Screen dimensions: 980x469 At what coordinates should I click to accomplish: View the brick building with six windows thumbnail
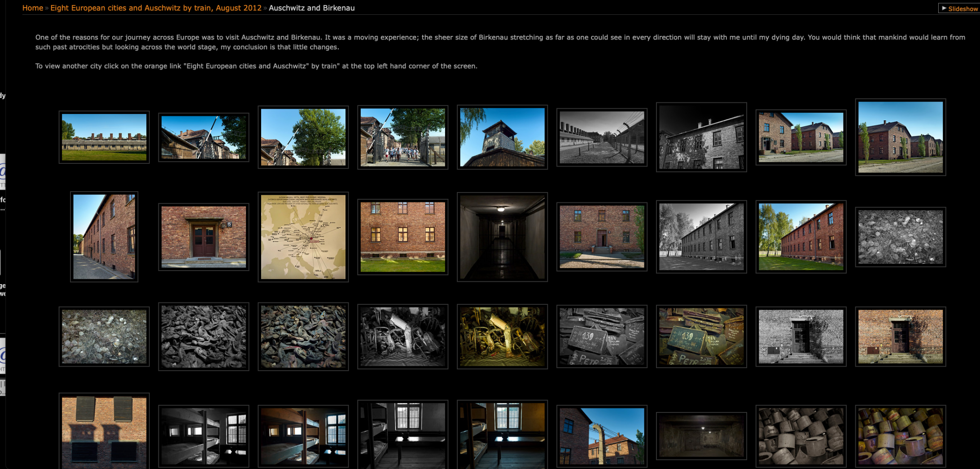click(402, 237)
